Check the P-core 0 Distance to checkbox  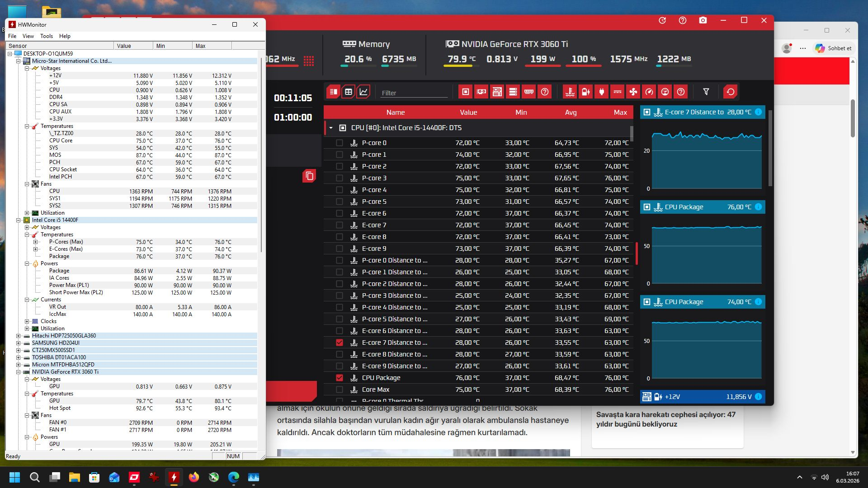[340, 260]
